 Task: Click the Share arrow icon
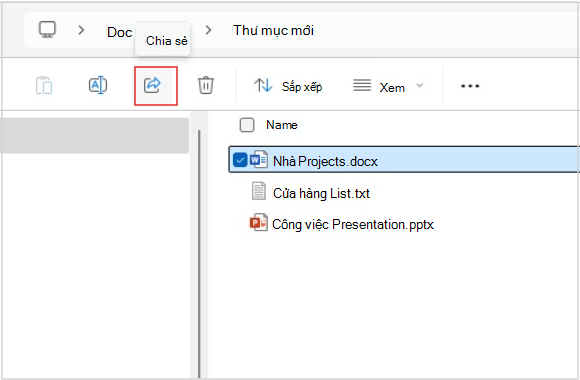coord(152,85)
